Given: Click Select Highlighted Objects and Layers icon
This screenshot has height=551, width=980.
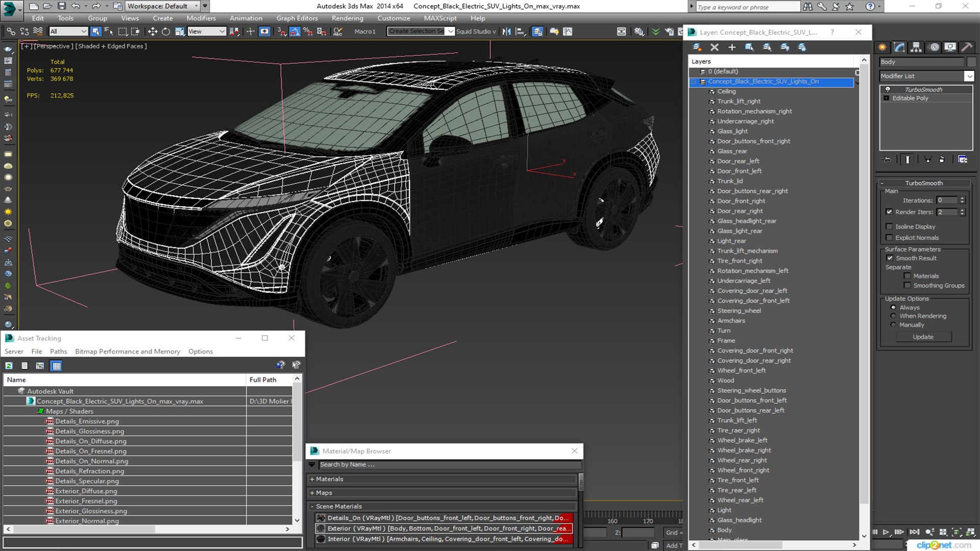Looking at the screenshot, I should click(x=749, y=47).
